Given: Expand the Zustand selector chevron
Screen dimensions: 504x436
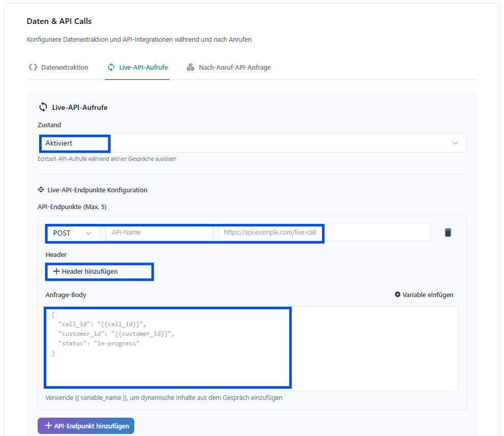Looking at the screenshot, I should (455, 143).
